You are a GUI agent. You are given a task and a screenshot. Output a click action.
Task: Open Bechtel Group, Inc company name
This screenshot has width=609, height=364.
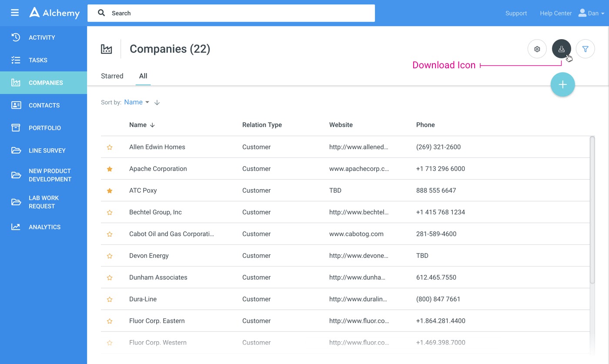(155, 212)
